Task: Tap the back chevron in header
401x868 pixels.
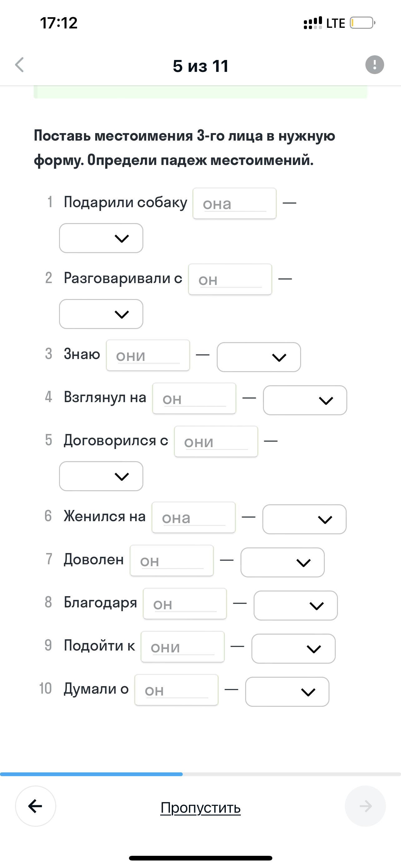Action: [20, 65]
